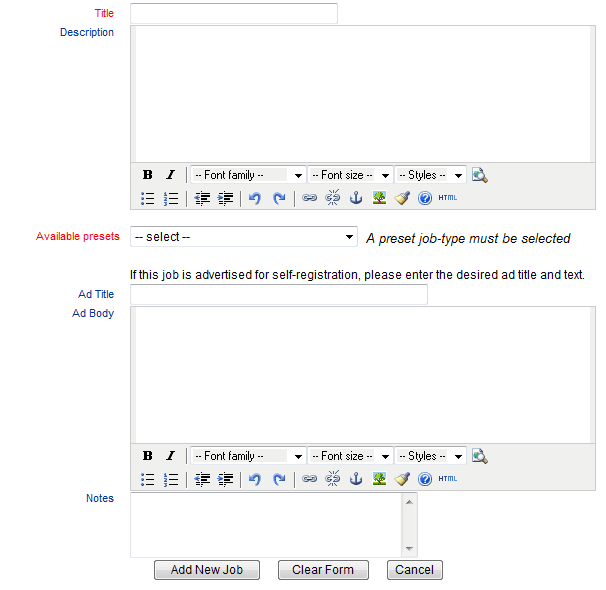Open the Styles dropdown in Description toolbar

coord(431,175)
